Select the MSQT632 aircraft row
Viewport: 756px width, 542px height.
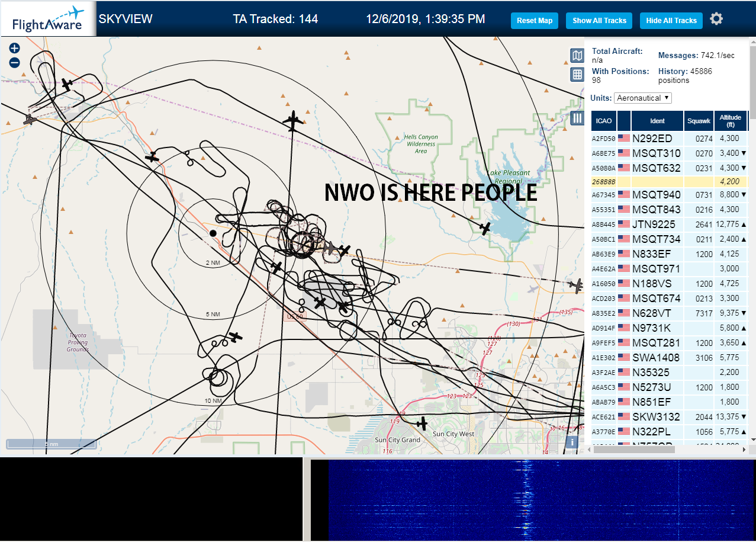point(669,168)
